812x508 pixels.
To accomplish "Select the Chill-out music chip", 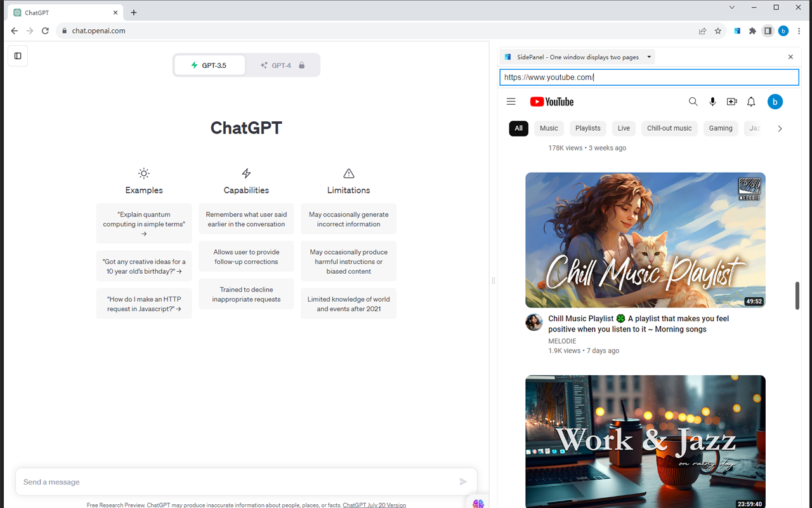I will (x=669, y=128).
